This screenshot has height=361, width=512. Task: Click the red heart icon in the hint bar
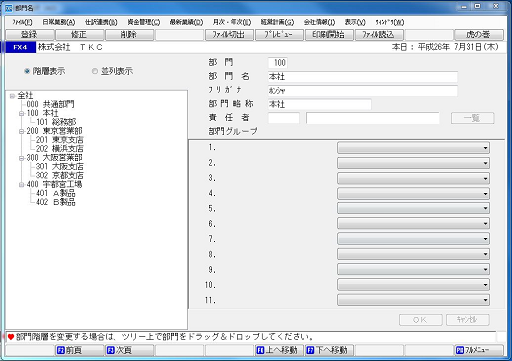pyautogui.click(x=11, y=337)
